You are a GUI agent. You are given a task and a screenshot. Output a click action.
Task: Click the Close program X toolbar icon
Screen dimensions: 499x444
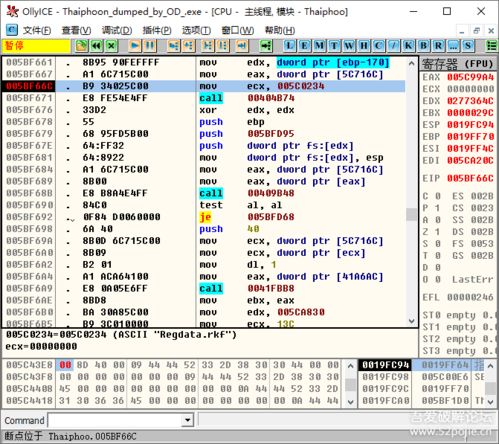[111, 46]
